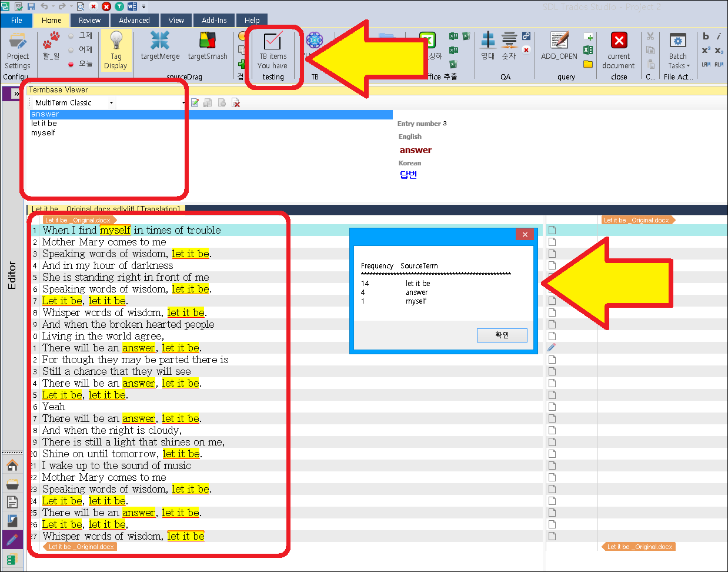728x572 pixels.
Task: Click the Word icon in quick access toolbar
Action: (132, 6)
